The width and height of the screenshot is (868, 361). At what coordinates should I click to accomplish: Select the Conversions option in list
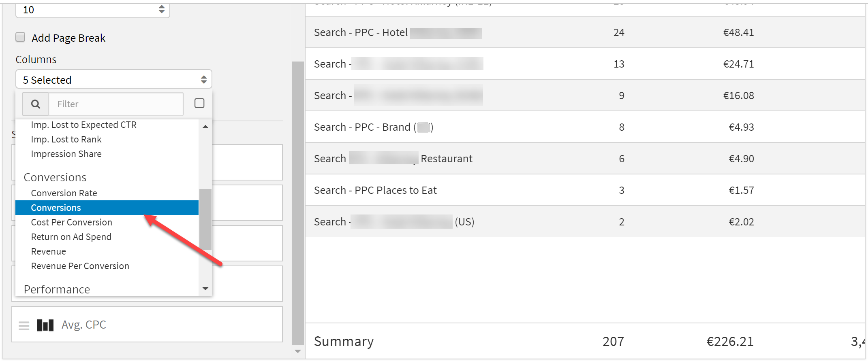tap(56, 208)
